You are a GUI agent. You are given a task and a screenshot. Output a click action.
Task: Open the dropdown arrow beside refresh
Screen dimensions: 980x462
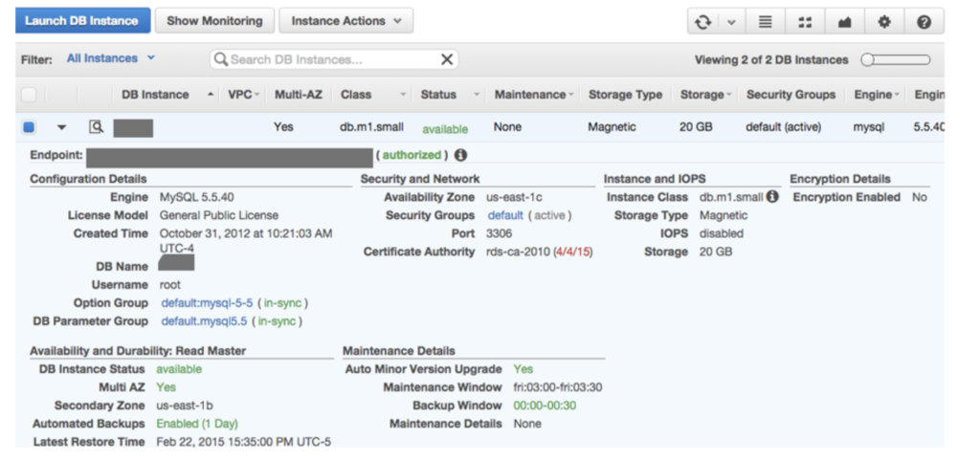[x=731, y=21]
